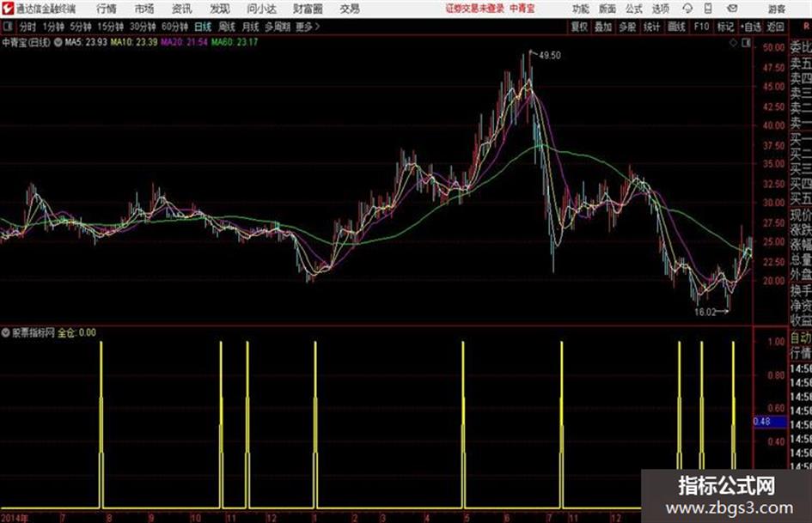Image resolution: width=812 pixels, height=523 pixels.
Task: Click the 统计 statistics button
Action: point(652,27)
